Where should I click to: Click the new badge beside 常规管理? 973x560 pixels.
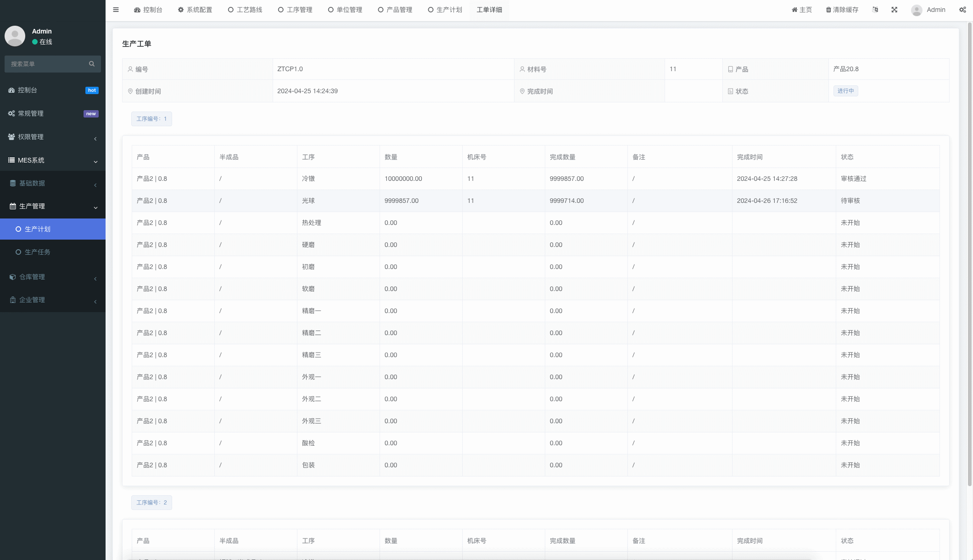91,114
